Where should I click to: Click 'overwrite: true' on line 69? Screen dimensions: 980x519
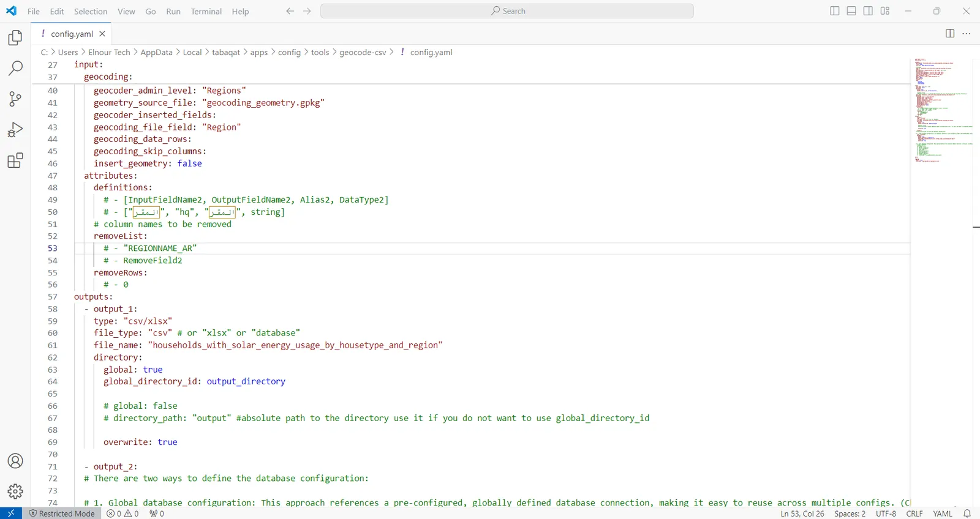[140, 442]
